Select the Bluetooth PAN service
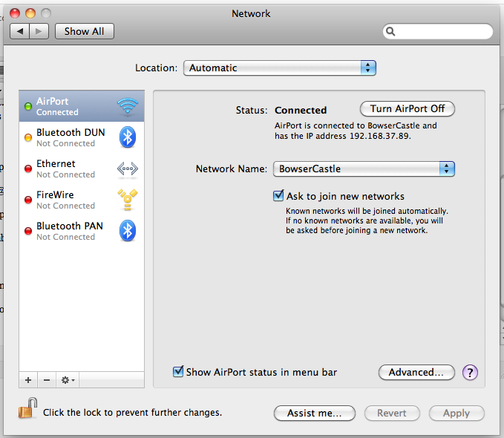Viewport: 504px width, 438px height. click(x=82, y=231)
